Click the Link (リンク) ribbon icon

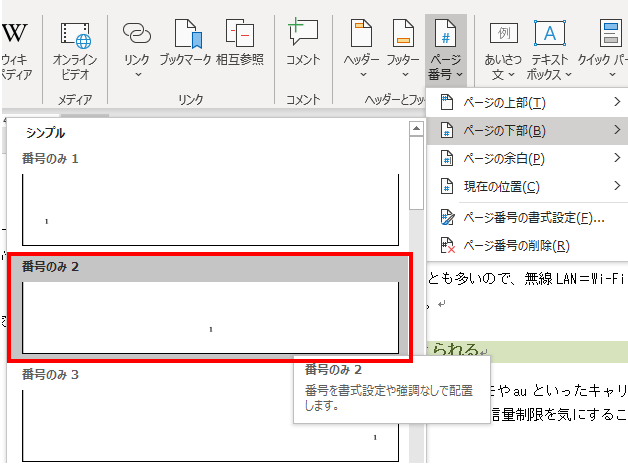[x=137, y=34]
